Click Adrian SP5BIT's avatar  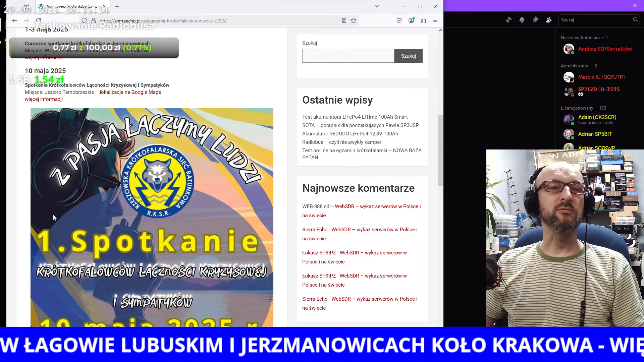pyautogui.click(x=569, y=134)
